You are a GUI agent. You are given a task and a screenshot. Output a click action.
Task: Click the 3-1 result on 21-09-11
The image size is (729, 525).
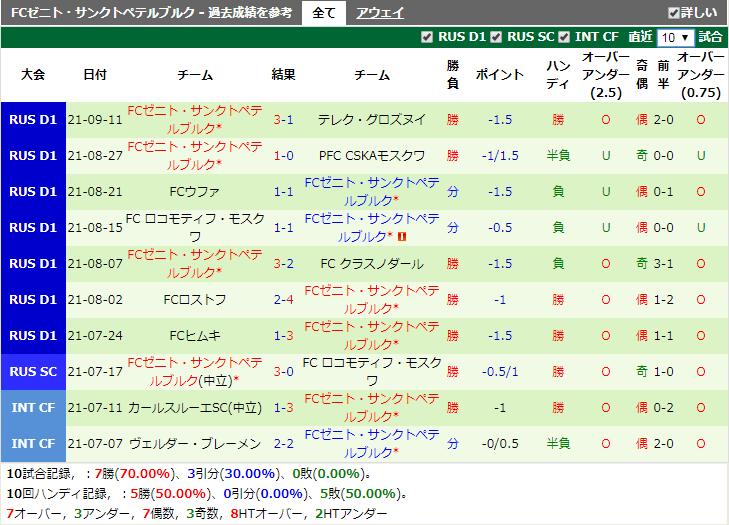click(283, 120)
